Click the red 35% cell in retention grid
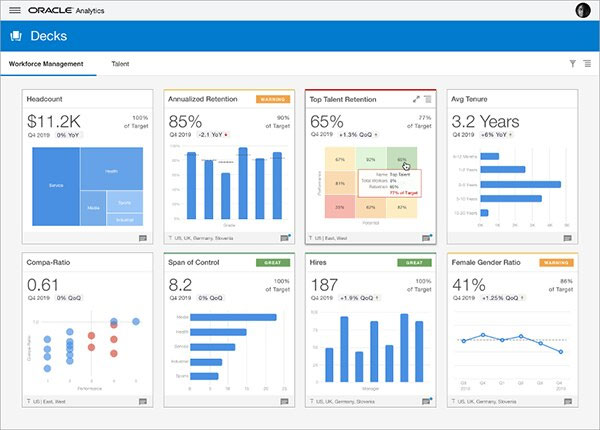 coord(341,207)
